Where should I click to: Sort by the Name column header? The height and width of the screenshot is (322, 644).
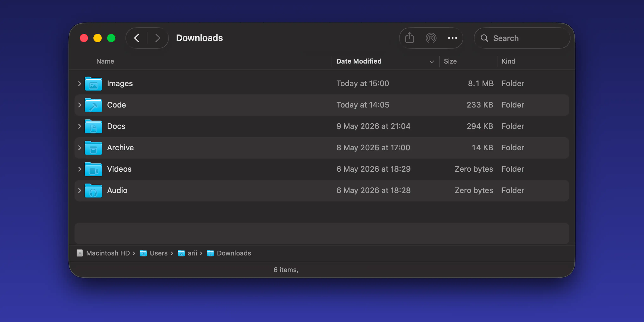click(x=105, y=61)
